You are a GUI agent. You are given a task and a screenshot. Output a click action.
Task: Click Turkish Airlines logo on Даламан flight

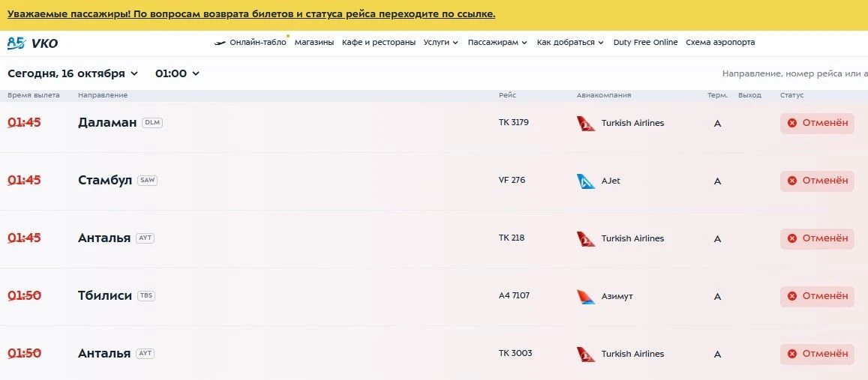[586, 124]
